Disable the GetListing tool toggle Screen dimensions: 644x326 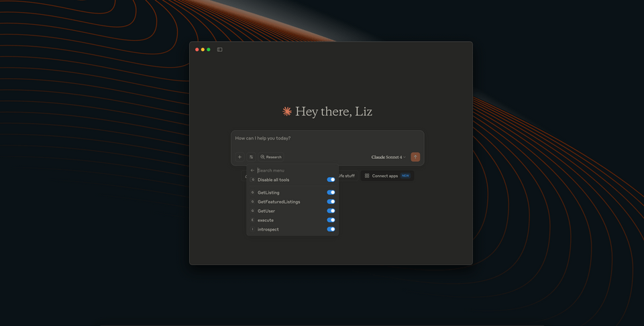331,193
